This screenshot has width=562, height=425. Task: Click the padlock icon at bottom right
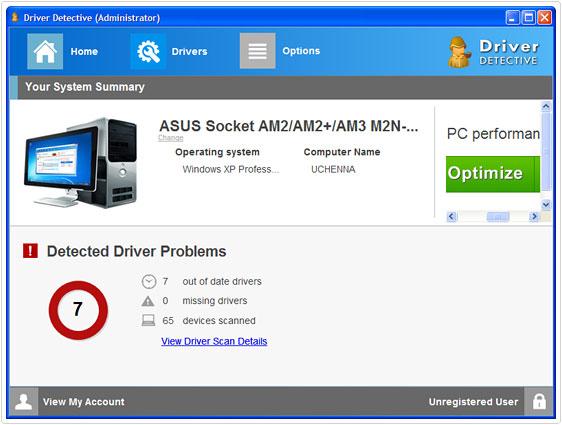539,401
